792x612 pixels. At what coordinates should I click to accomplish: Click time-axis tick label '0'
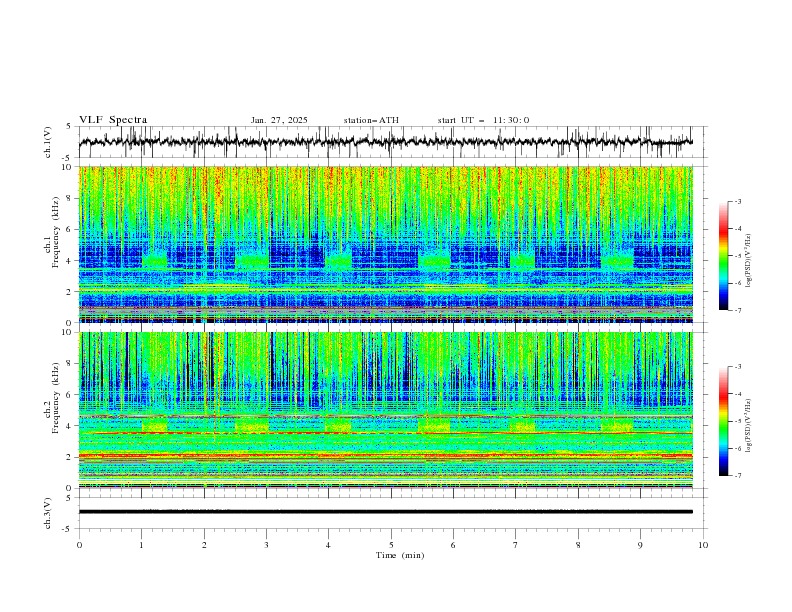click(79, 545)
